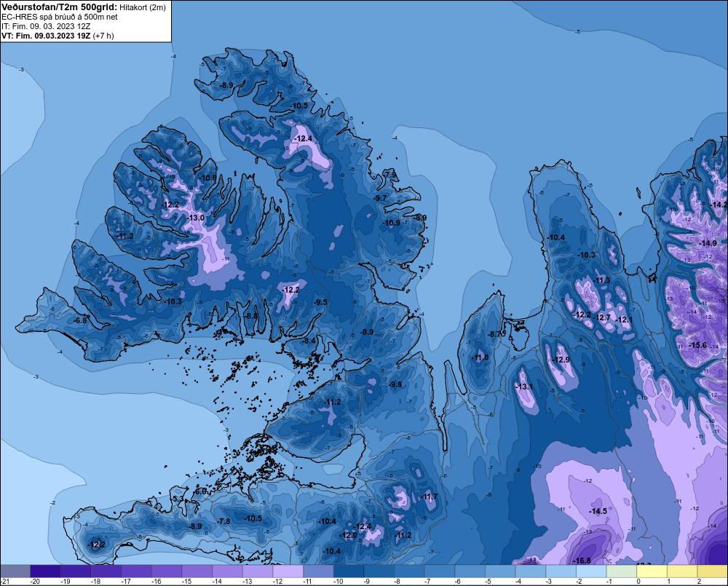Click the -16.8 temperature label
This screenshot has width=728, height=586.
(x=582, y=561)
